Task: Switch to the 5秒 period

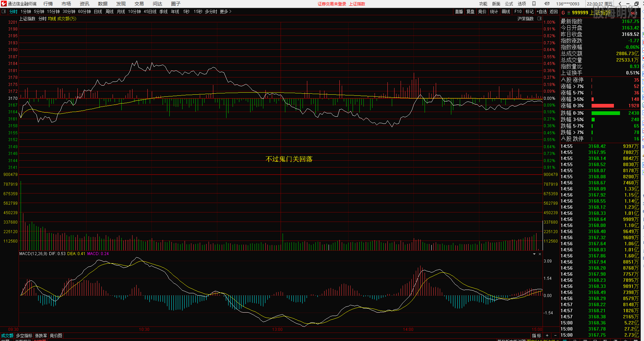Action: tap(186, 12)
